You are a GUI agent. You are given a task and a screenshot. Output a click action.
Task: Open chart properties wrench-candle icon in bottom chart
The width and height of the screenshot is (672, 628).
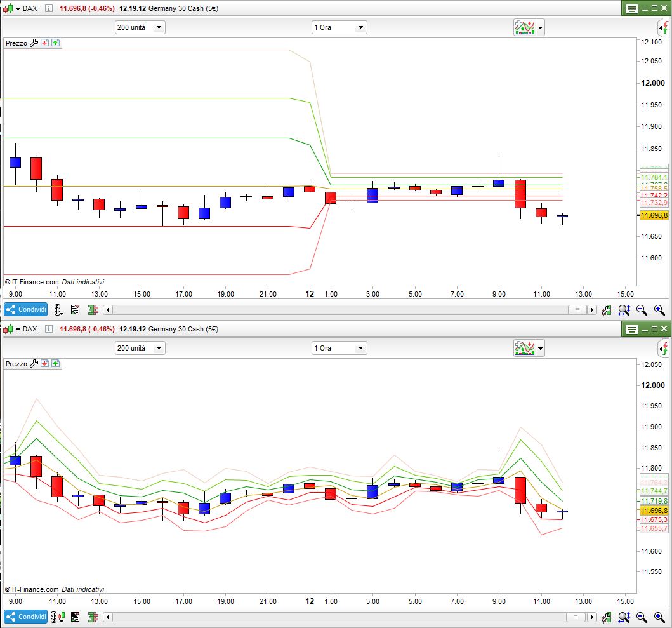pos(607,617)
